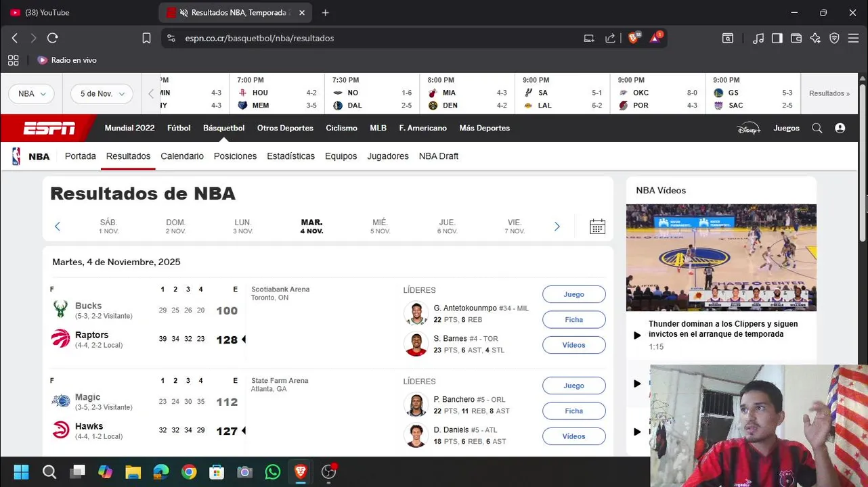Click the Hawks team logo

coord(61,430)
